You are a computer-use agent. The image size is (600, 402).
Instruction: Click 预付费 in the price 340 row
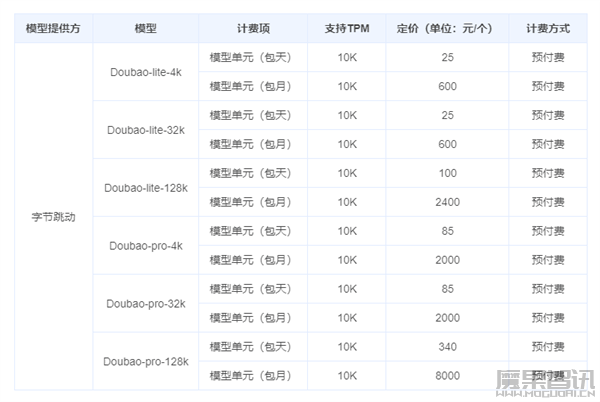coord(548,347)
